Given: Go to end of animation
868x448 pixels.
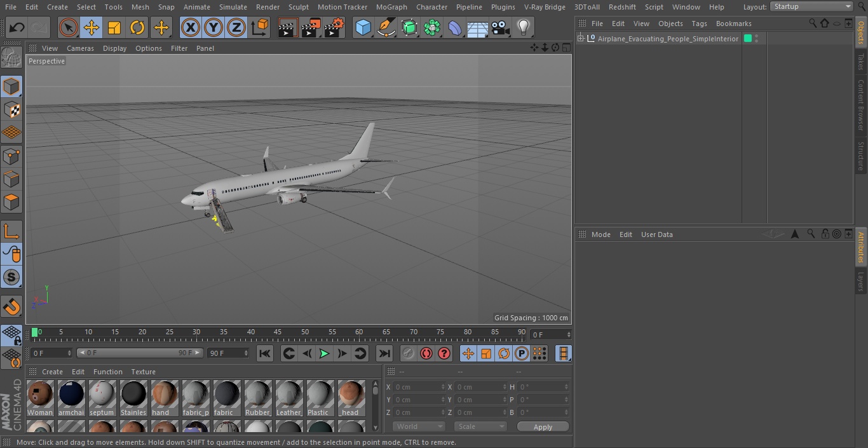Looking at the screenshot, I should point(384,353).
